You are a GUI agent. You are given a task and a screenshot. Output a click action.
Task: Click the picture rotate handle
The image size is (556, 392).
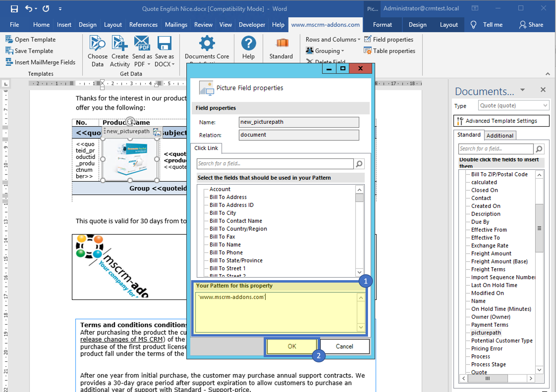[130, 121]
